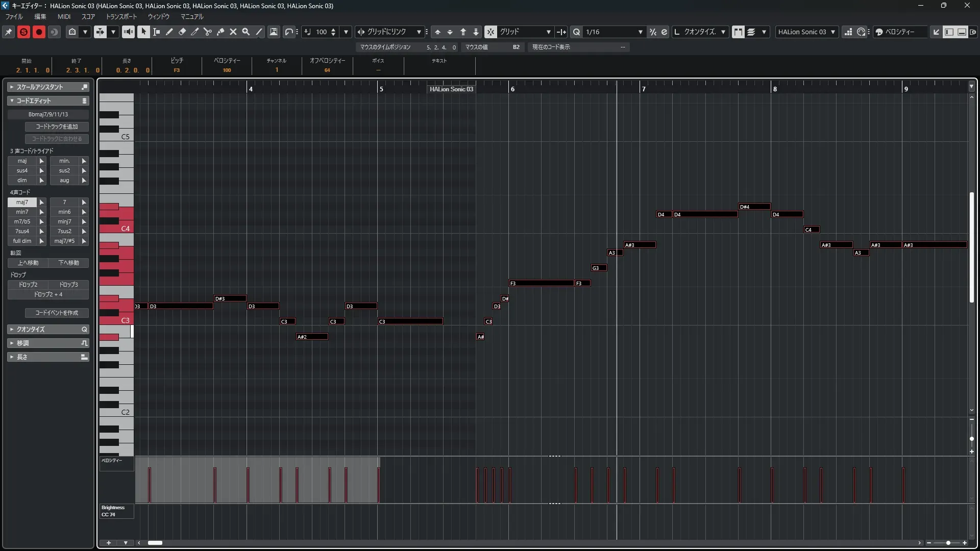Select the Glue tool
Viewport: 980px width, 551px height.
point(220,32)
